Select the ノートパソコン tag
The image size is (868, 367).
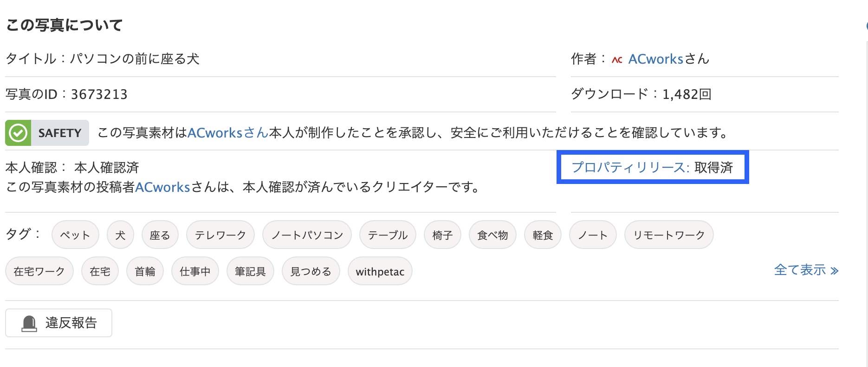(307, 235)
